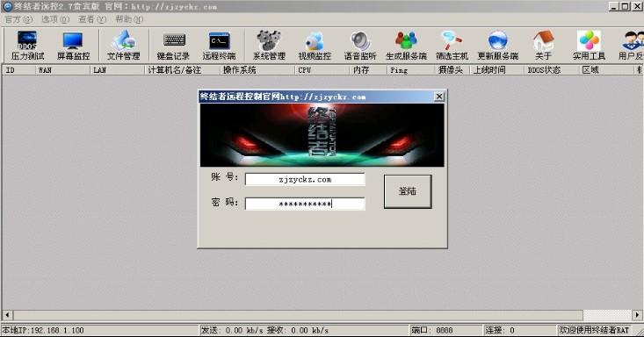Launch 远程终端 remote terminal

point(219,46)
